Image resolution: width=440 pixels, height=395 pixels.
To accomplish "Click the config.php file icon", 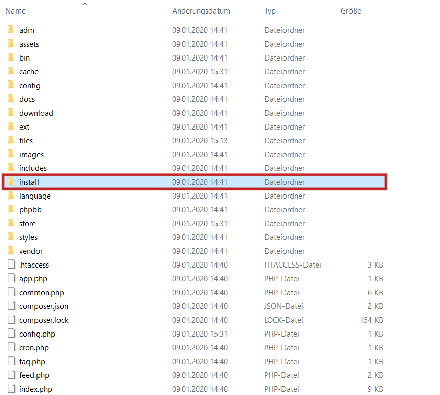I will [12, 333].
